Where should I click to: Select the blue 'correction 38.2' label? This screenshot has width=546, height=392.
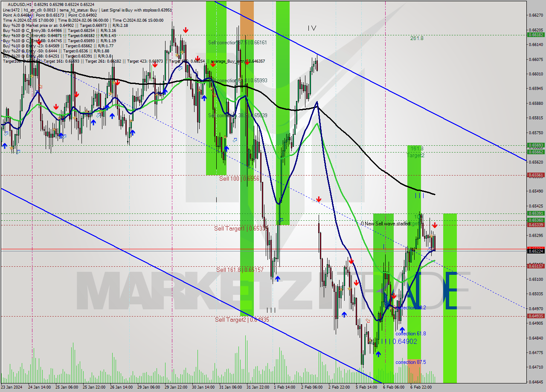coord(411,307)
